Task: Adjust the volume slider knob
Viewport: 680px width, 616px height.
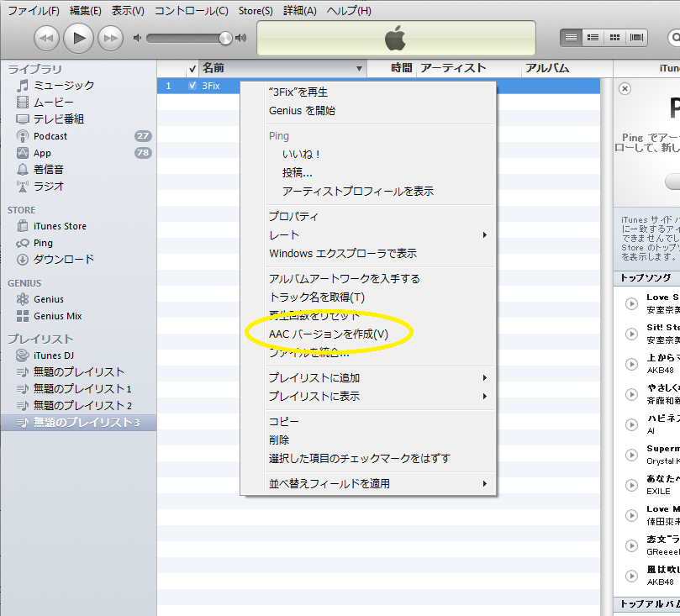Action: pos(225,38)
